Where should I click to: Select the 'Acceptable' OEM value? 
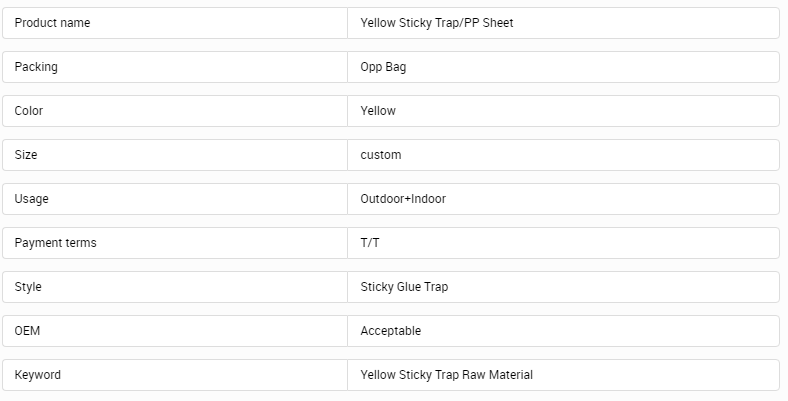(391, 331)
